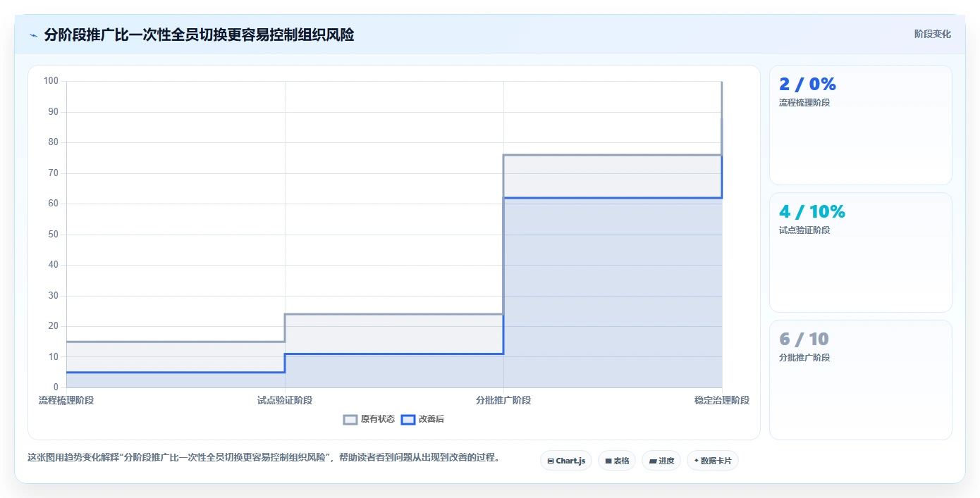This screenshot has width=980, height=498.
Task: Toggle the 改善后 legend entry
Action: 423,419
